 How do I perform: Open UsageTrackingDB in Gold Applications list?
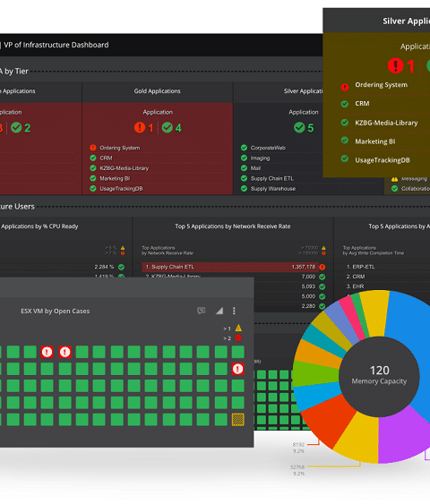pyautogui.click(x=121, y=189)
